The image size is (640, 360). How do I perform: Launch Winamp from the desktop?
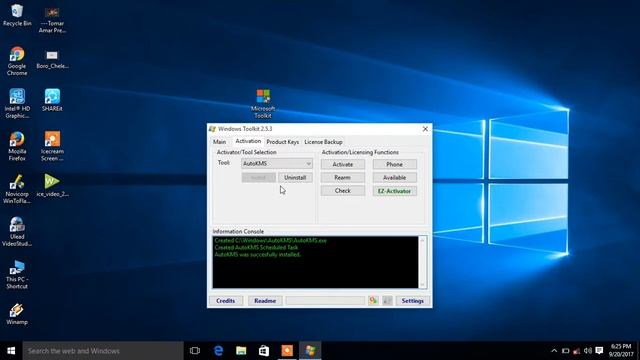point(17,314)
